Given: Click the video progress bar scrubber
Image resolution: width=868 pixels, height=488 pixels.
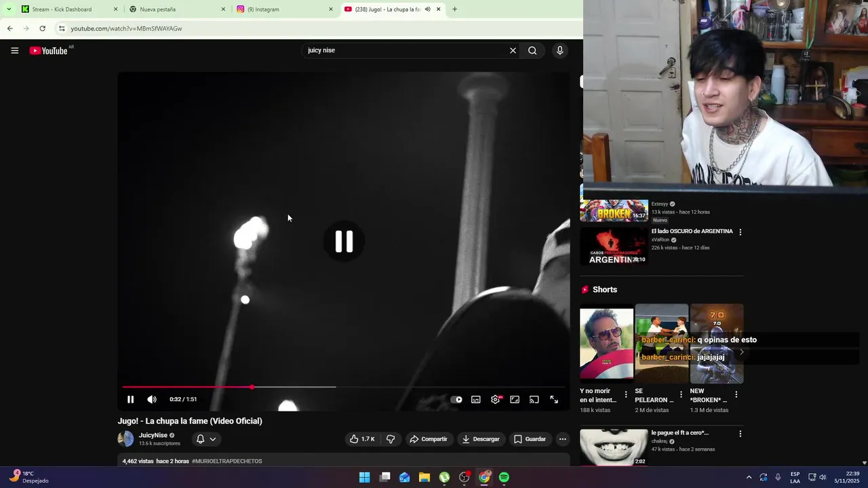Looking at the screenshot, I should coord(252,387).
